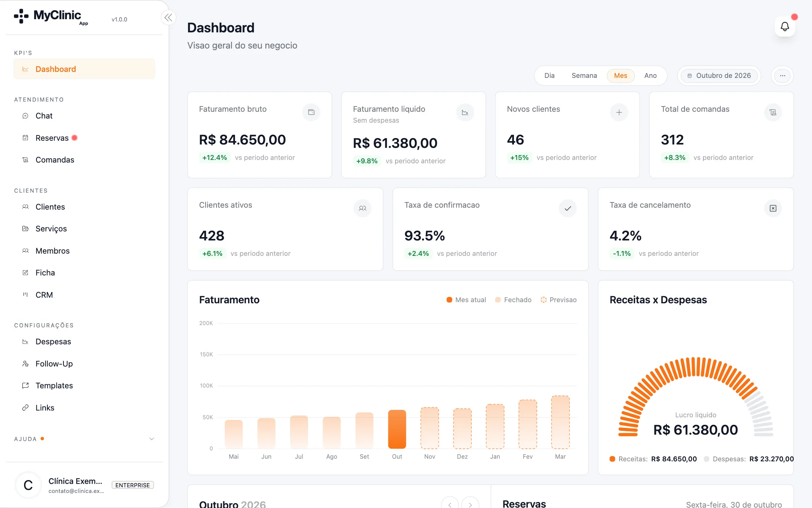812x508 pixels.
Task: Select the Mes period option
Action: pyautogui.click(x=621, y=76)
